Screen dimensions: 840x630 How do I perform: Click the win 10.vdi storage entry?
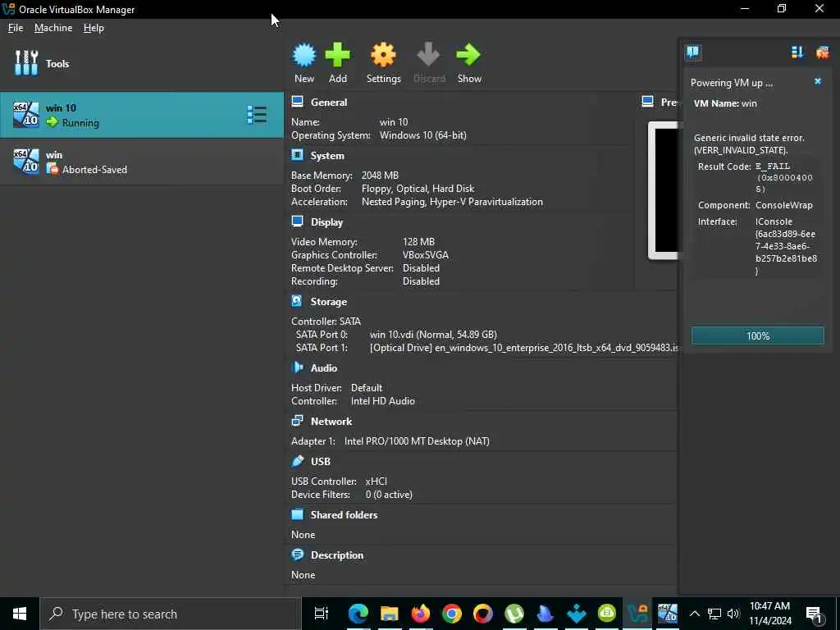point(433,335)
